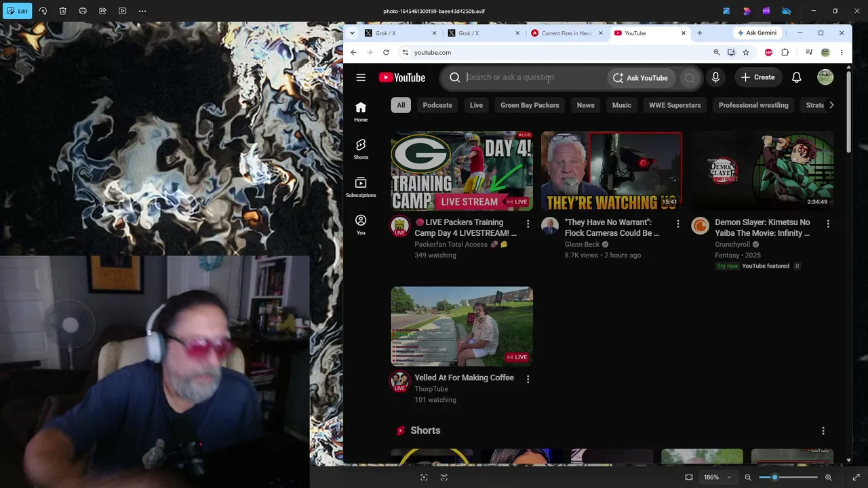Screen dimensions: 868x488
Task: Click the youtube.com address bar
Action: 554,52
